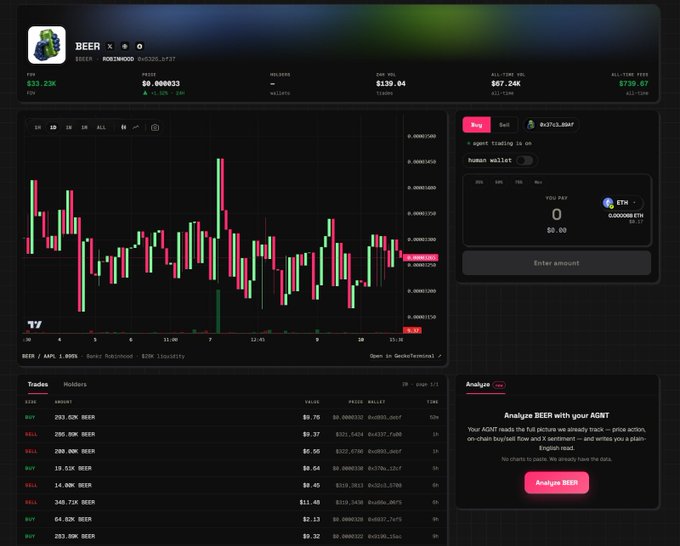Click the BEER / AAPL pair label
Image resolution: width=680 pixels, height=546 pixels.
(49, 356)
